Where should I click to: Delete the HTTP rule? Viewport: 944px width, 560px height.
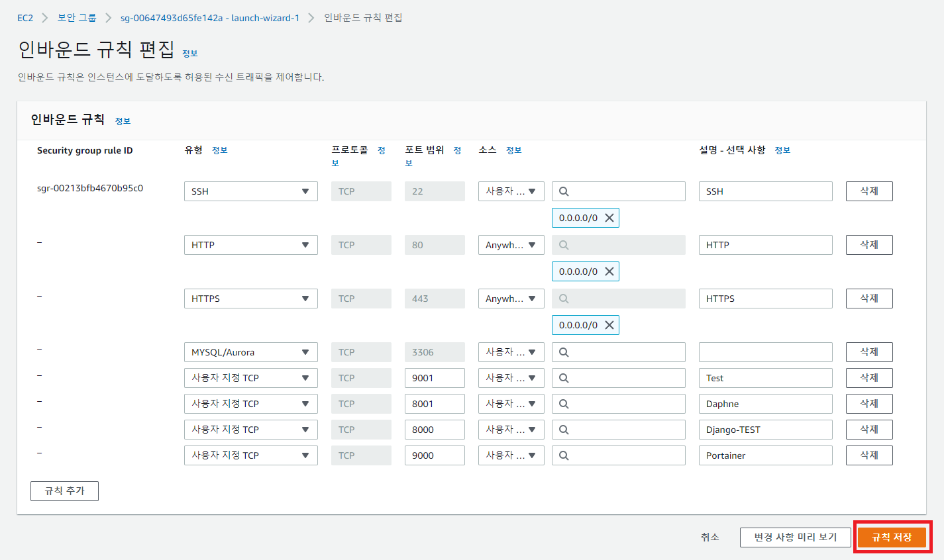pyautogui.click(x=869, y=245)
